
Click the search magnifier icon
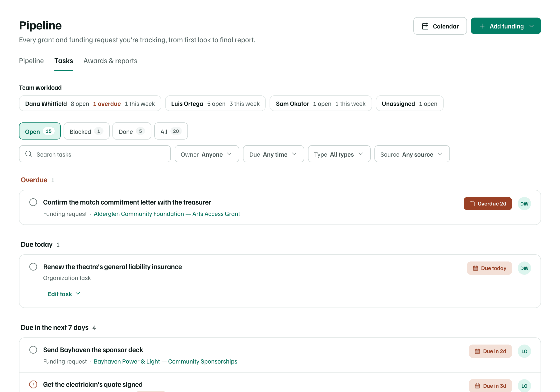pyautogui.click(x=28, y=154)
